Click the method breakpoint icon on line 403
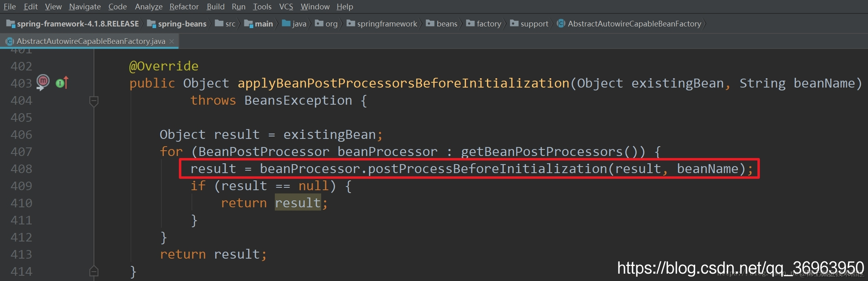Viewport: 868px width, 281px height. (43, 82)
